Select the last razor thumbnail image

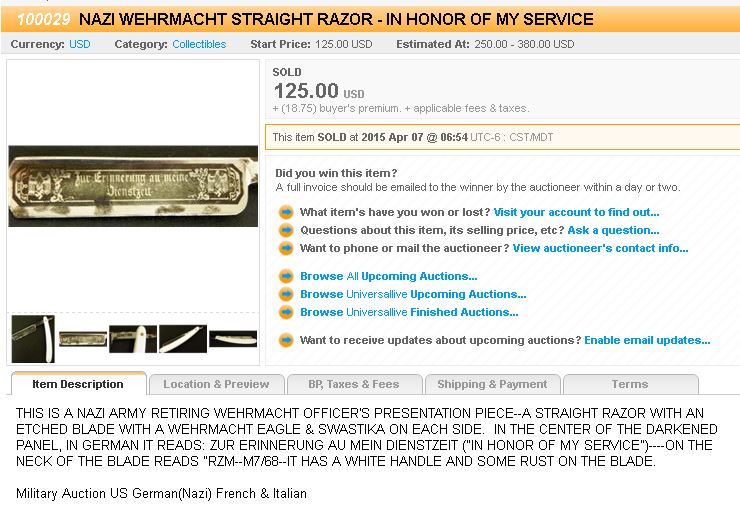pos(233,338)
